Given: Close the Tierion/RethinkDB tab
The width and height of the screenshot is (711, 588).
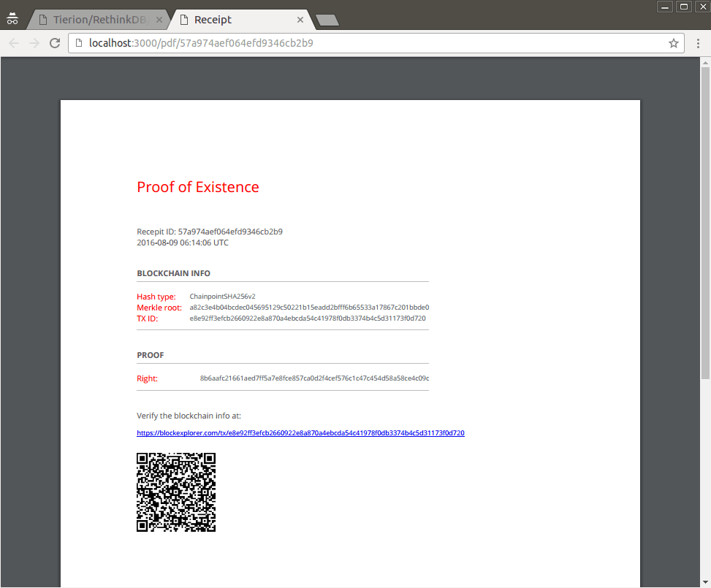Looking at the screenshot, I should tap(159, 20).
